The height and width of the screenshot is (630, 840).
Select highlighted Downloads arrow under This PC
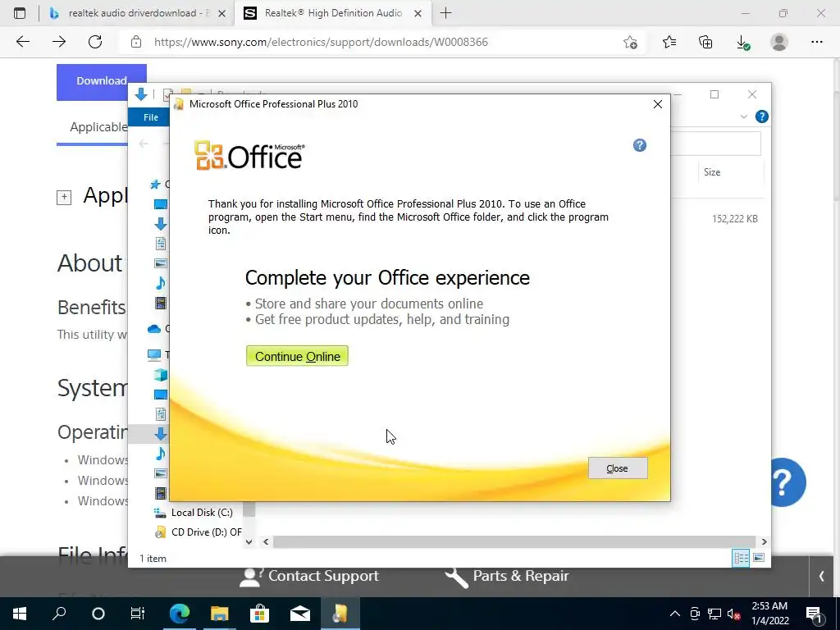click(x=160, y=434)
